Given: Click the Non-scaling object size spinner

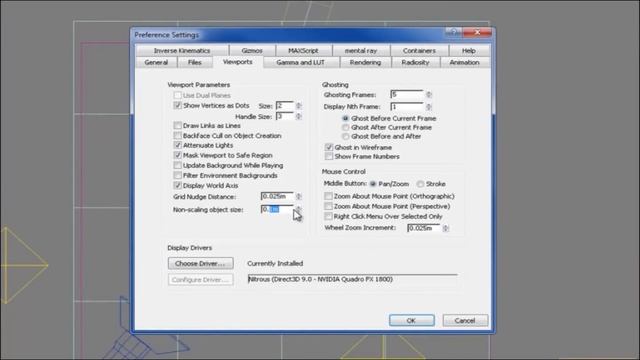Looking at the screenshot, I should [299, 209].
